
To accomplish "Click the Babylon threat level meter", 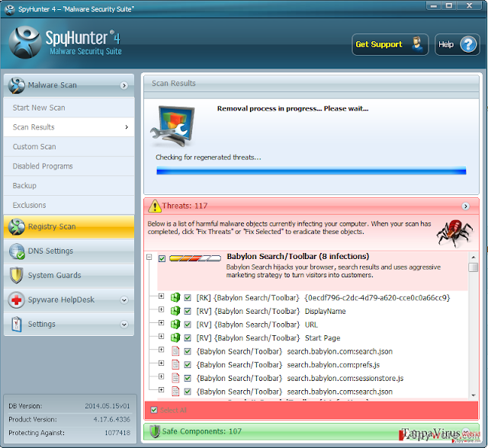I will tap(195, 258).
